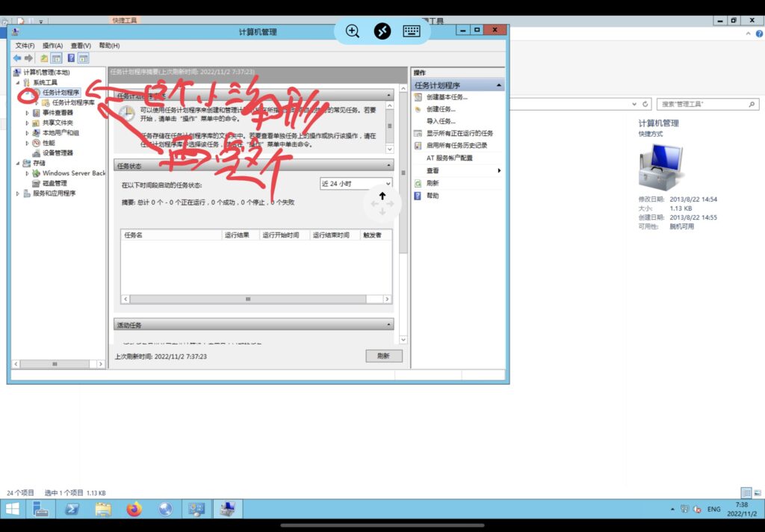Open the 近 24 小时 time range dropdown
Image resolution: width=765 pixels, height=532 pixels.
tap(356, 184)
